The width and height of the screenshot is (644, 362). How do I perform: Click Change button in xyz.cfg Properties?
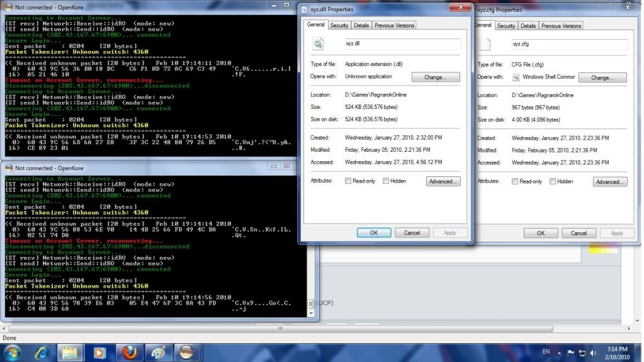pyautogui.click(x=602, y=77)
